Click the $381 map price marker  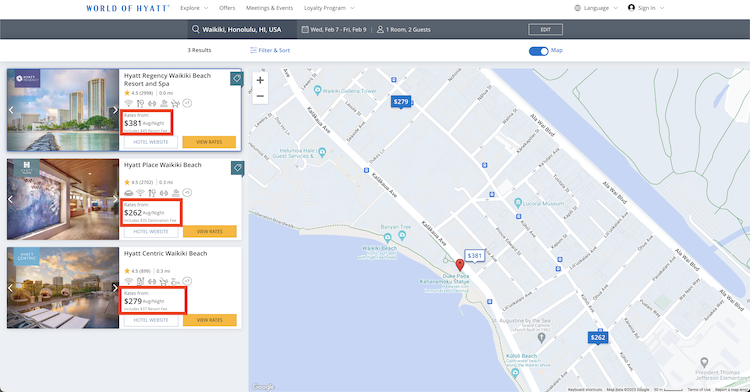point(474,256)
